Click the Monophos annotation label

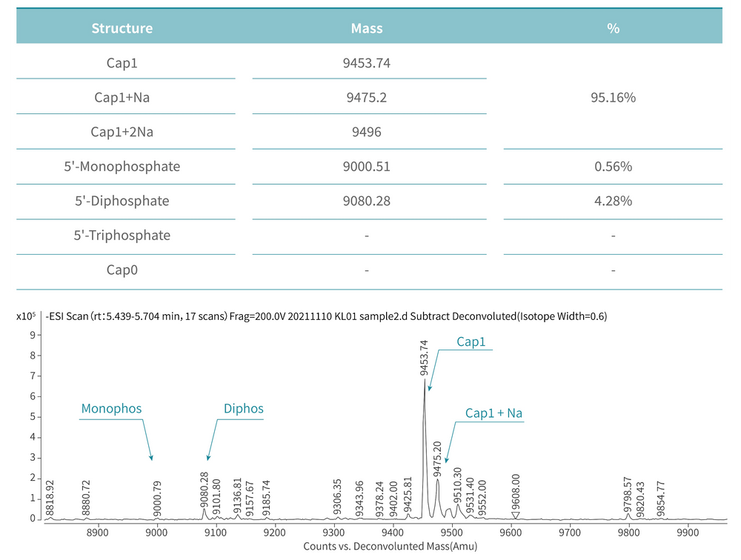(x=111, y=409)
